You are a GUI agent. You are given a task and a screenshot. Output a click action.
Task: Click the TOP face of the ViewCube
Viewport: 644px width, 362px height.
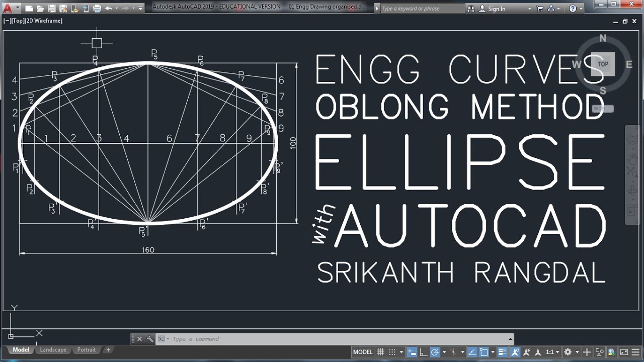(x=603, y=64)
